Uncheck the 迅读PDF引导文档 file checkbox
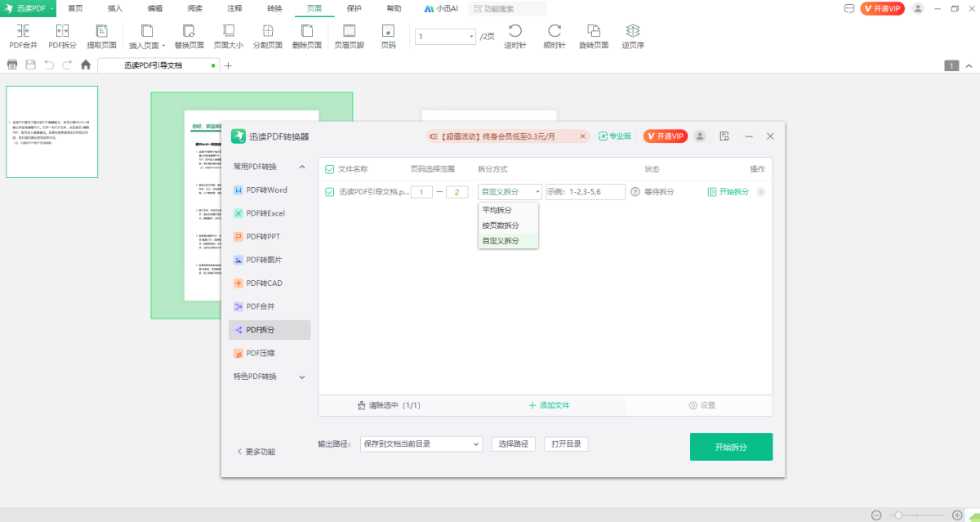980x522 pixels. (329, 192)
